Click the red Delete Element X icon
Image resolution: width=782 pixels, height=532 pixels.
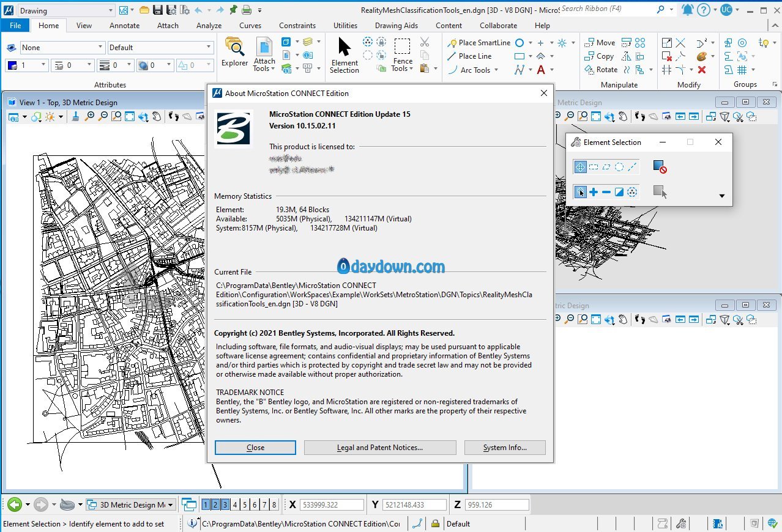702,70
